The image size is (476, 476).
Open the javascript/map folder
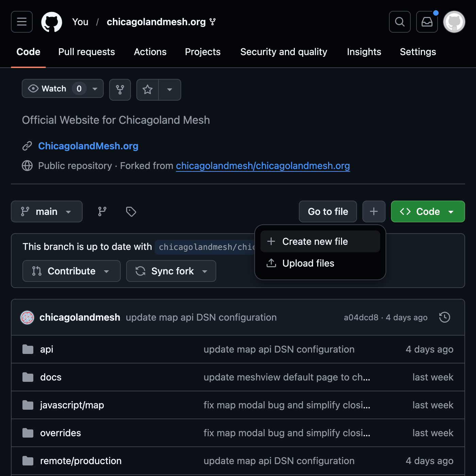[x=72, y=405]
